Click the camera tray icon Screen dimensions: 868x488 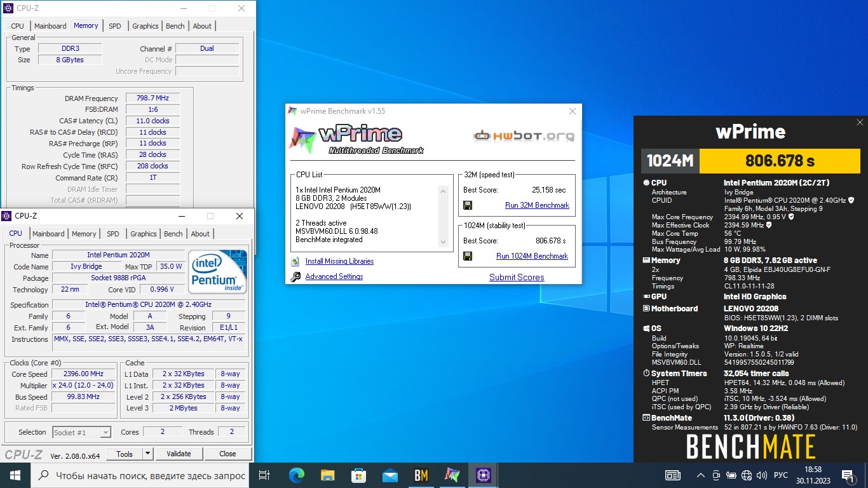717,475
